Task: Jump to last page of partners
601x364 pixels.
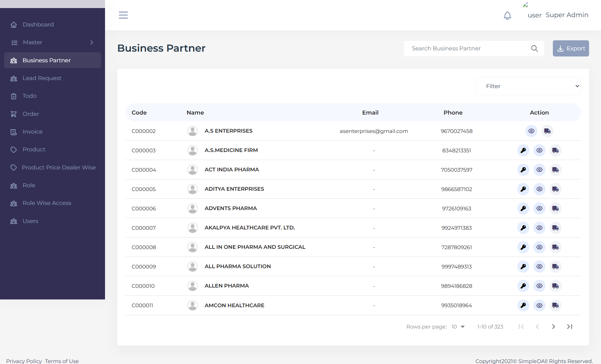Action: 570,327
